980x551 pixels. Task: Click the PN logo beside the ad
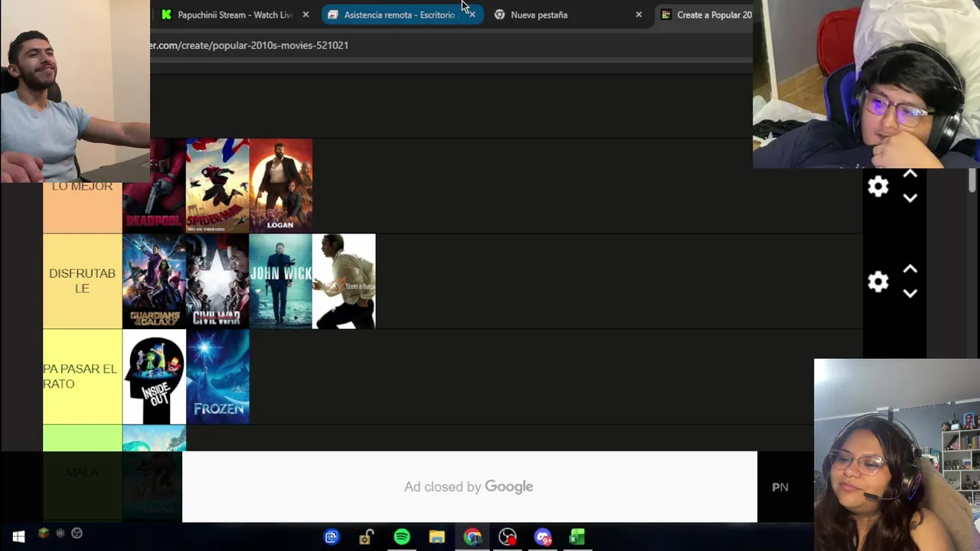(x=780, y=487)
